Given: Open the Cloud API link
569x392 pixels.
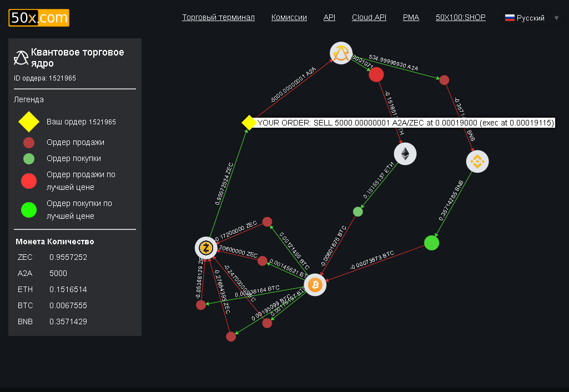Looking at the screenshot, I should click(369, 17).
